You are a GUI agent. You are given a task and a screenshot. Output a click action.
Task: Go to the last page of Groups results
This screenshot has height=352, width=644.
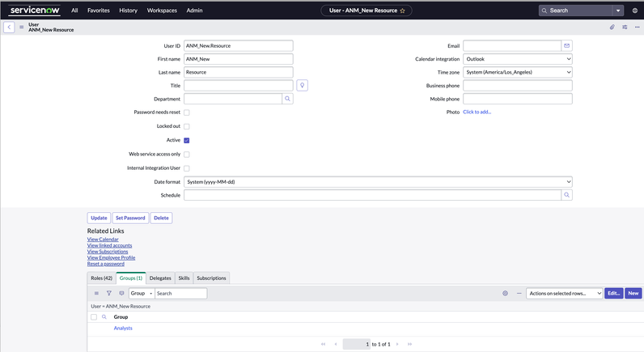pos(409,344)
